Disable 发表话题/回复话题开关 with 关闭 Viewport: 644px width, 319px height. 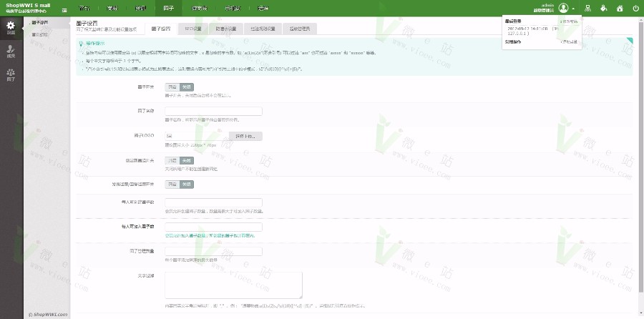187,185
